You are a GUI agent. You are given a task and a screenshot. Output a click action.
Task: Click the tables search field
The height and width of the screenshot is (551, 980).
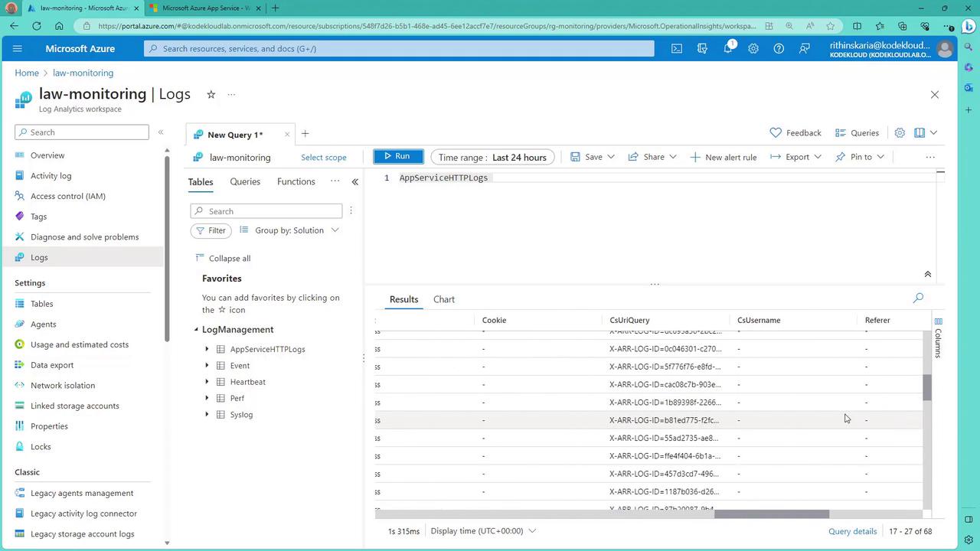tap(266, 211)
